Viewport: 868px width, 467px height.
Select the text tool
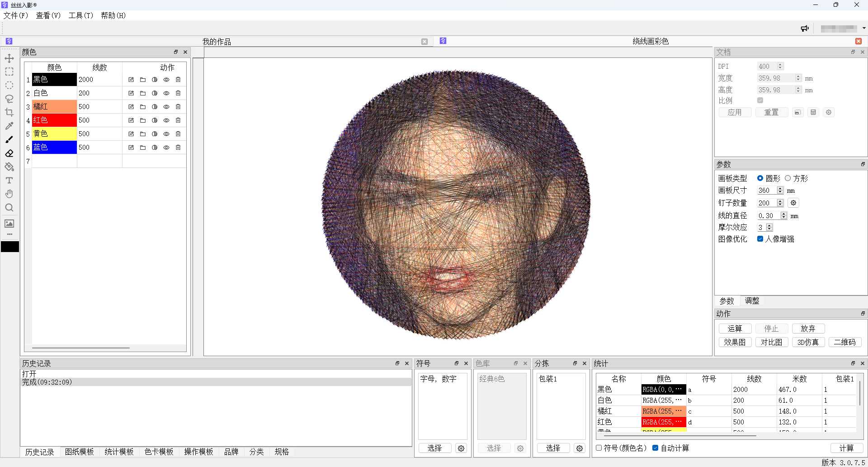tap(9, 181)
